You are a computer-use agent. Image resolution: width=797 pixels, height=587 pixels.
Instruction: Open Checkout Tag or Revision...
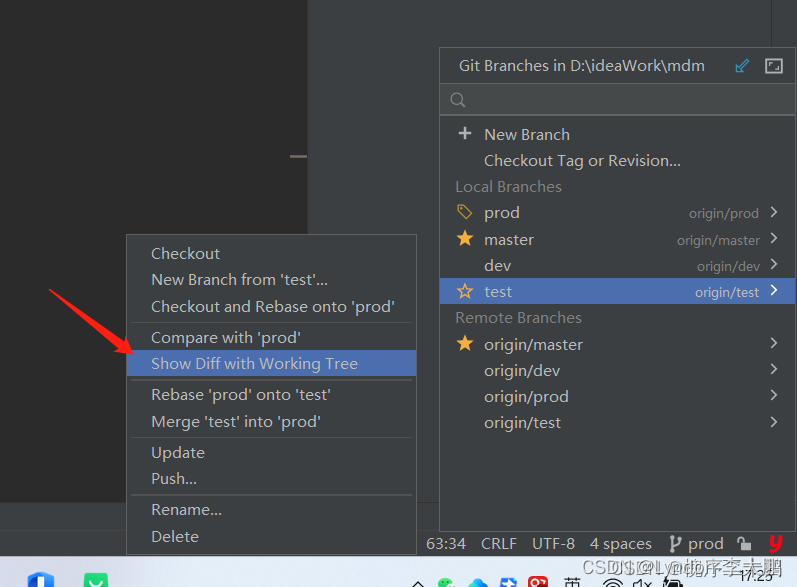(x=582, y=161)
